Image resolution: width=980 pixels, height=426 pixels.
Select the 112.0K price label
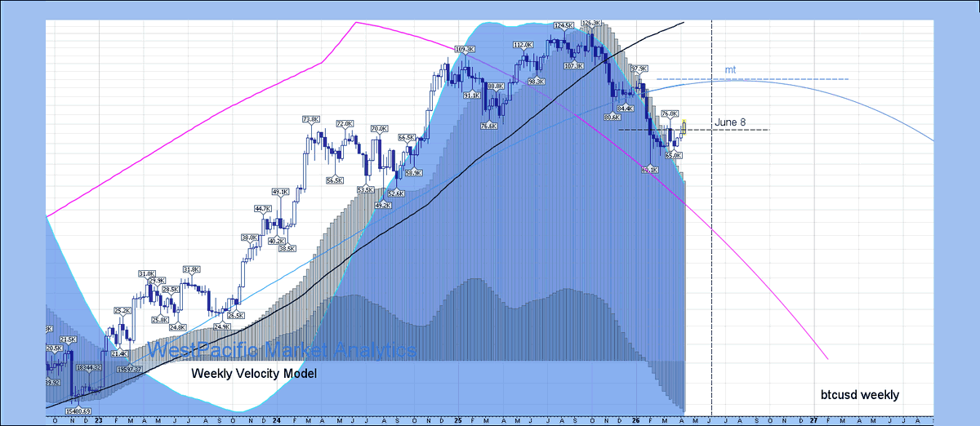pyautogui.click(x=523, y=44)
